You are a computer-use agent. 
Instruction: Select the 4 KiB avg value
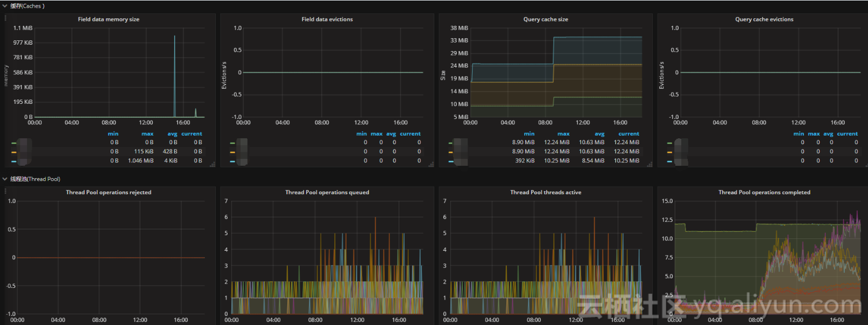coord(171,161)
